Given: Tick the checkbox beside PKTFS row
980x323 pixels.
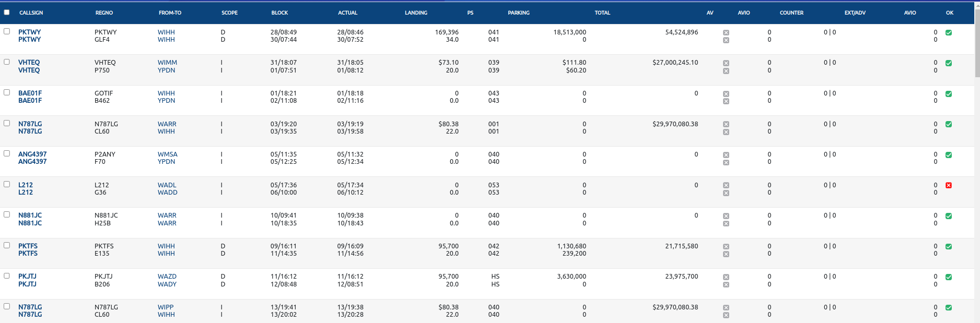Looking at the screenshot, I should point(7,245).
